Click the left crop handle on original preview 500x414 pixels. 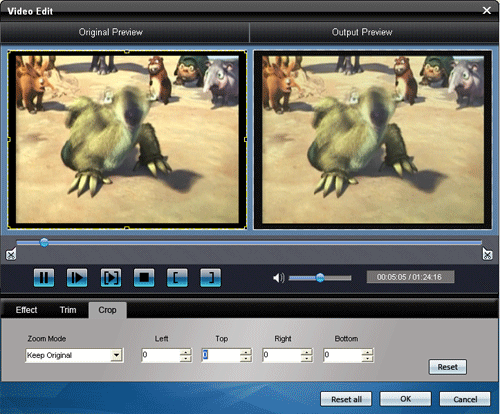(x=9, y=139)
